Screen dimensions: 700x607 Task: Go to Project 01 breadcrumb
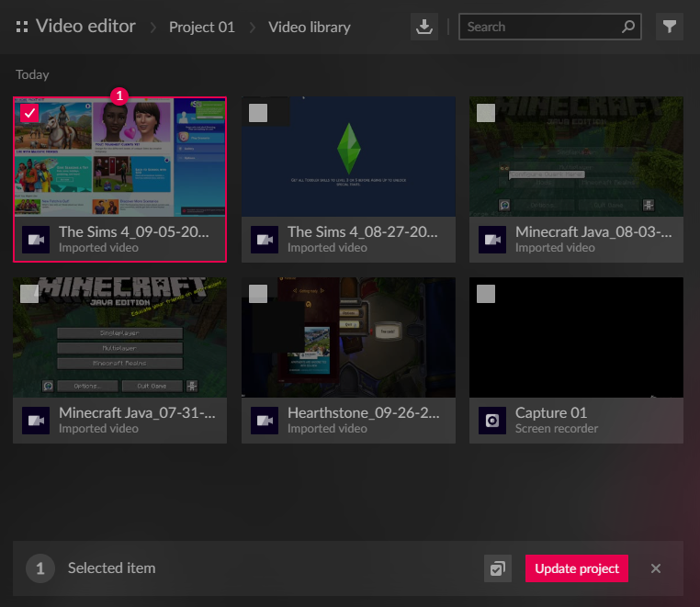[202, 28]
